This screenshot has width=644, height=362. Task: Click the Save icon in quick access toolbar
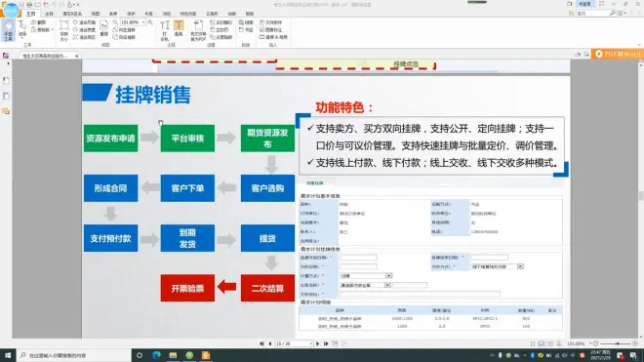pyautogui.click(x=22, y=5)
